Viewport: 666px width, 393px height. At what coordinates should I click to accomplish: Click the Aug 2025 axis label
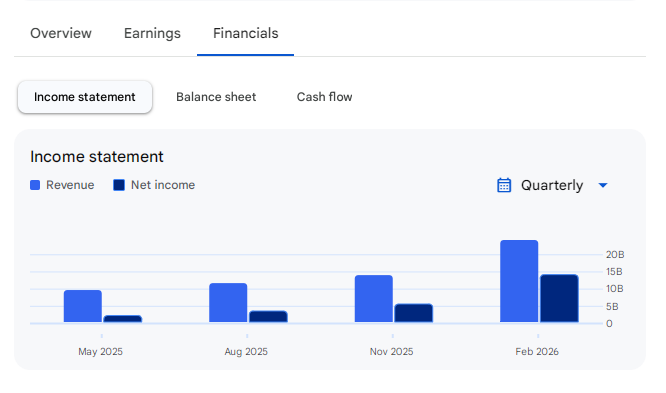[x=246, y=352]
